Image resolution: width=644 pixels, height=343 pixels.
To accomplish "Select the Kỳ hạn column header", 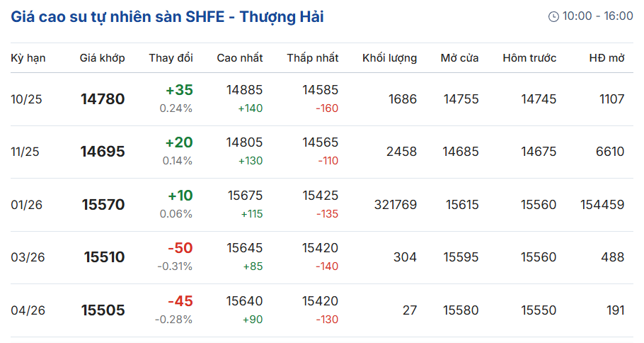I will (28, 58).
